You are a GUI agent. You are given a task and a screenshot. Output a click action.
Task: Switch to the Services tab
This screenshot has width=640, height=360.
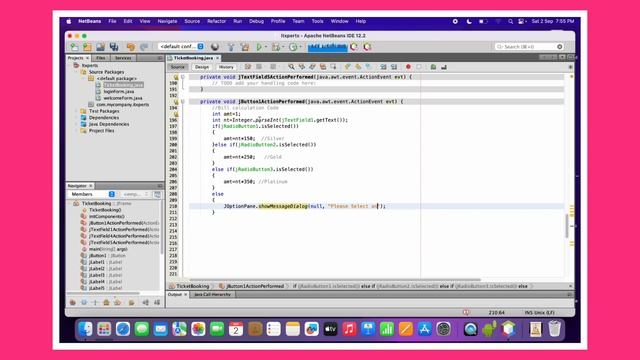pos(123,58)
